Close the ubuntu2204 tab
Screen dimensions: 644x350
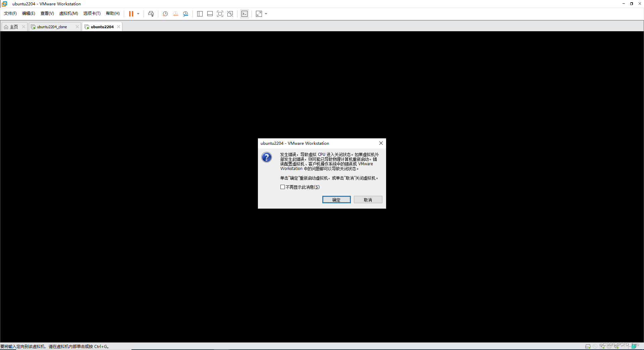pos(118,27)
